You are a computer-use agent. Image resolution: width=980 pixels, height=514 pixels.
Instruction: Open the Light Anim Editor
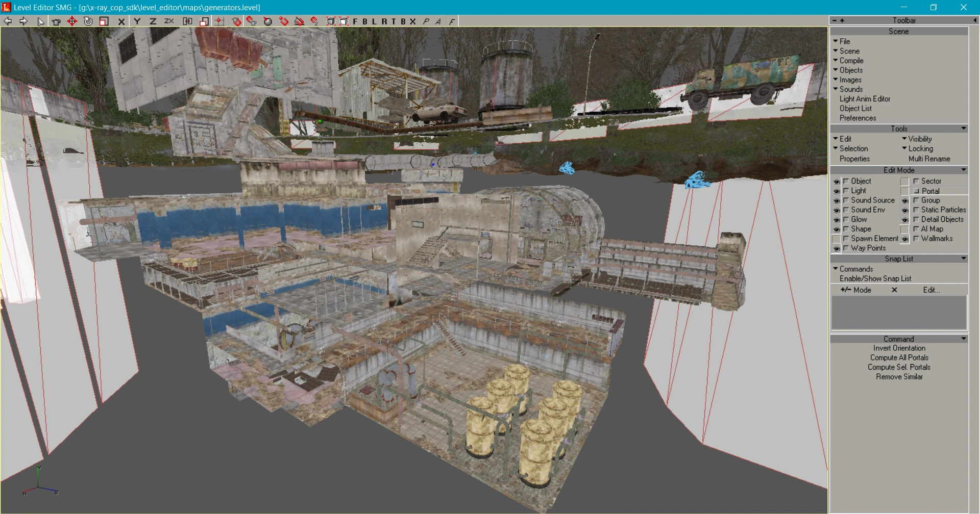point(865,99)
